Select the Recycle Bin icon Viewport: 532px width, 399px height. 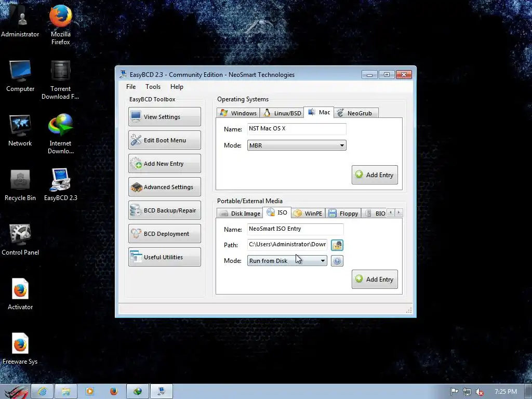tap(20, 185)
